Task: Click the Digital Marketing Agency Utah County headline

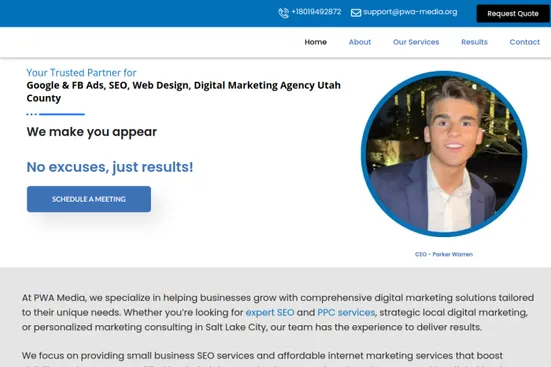Action: tap(183, 91)
